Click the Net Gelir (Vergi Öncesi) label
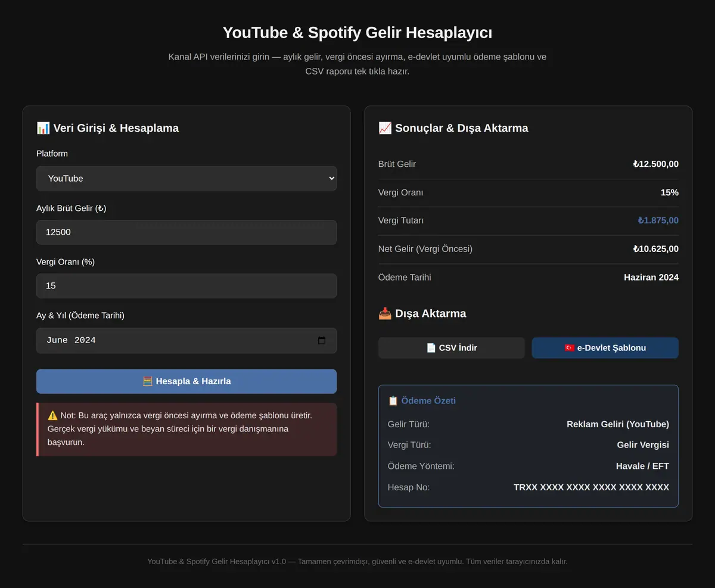 pos(425,249)
